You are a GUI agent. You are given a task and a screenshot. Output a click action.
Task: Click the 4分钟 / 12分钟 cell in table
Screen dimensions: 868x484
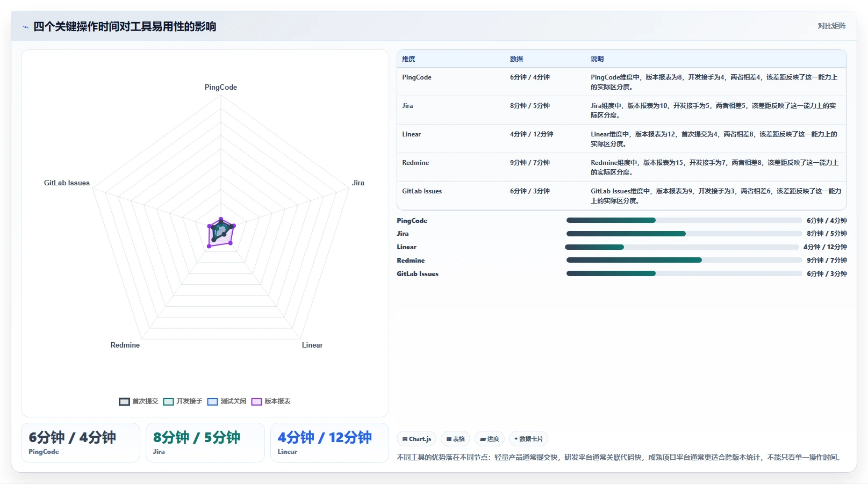[x=532, y=134]
